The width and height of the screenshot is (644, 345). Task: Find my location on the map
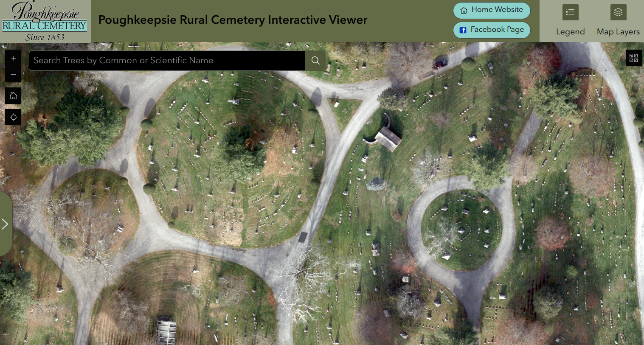tap(13, 117)
